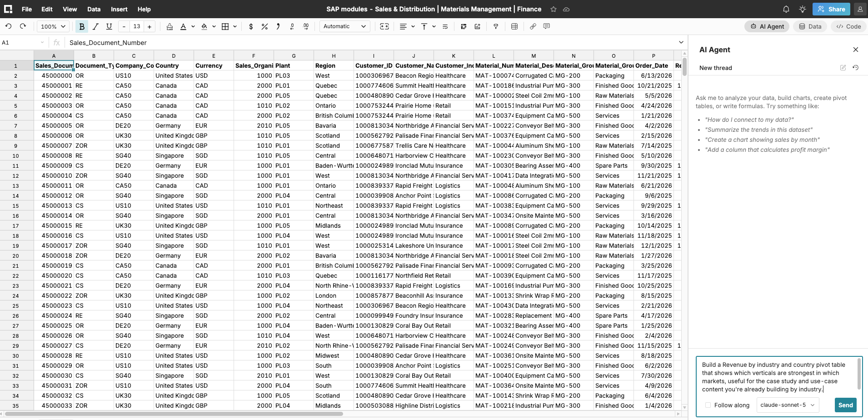Expand the formula bar chevron
This screenshot has width=868, height=420.
click(681, 42)
